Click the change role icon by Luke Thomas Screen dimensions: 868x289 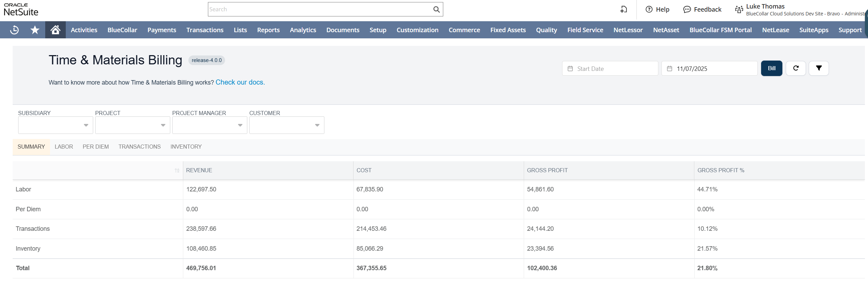click(x=739, y=10)
